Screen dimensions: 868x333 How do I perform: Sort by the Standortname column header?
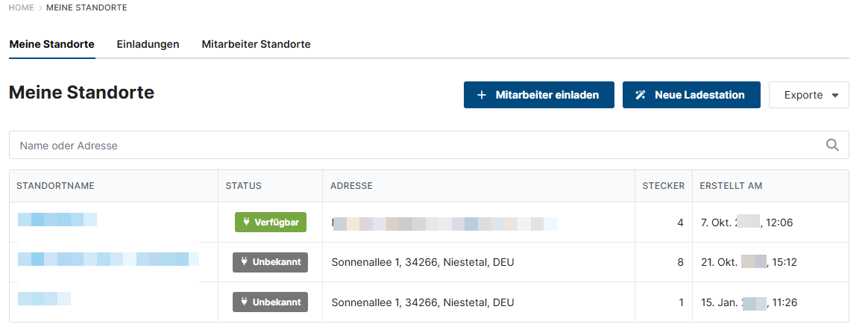pos(55,186)
